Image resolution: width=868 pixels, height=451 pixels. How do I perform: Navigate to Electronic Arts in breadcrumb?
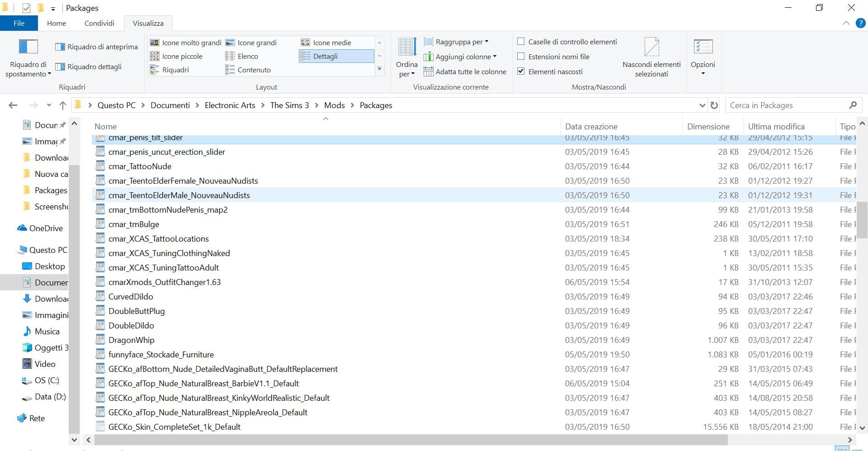coord(230,105)
